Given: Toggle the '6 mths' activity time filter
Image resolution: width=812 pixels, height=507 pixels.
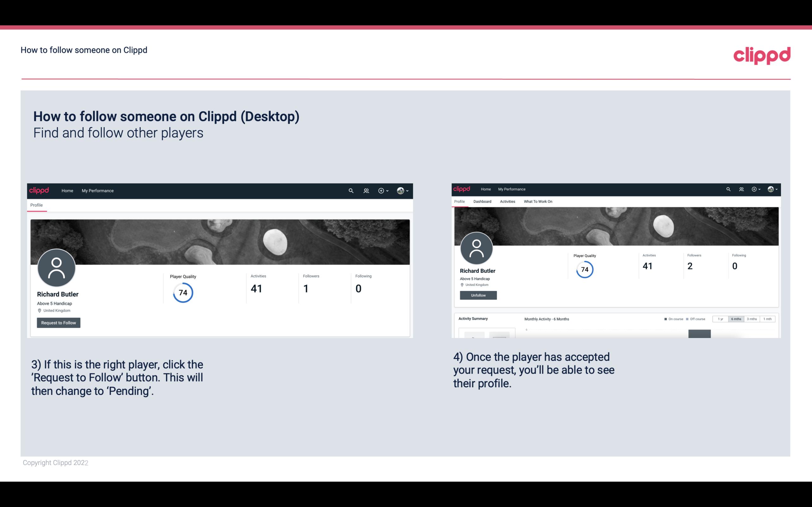Looking at the screenshot, I should [735, 319].
